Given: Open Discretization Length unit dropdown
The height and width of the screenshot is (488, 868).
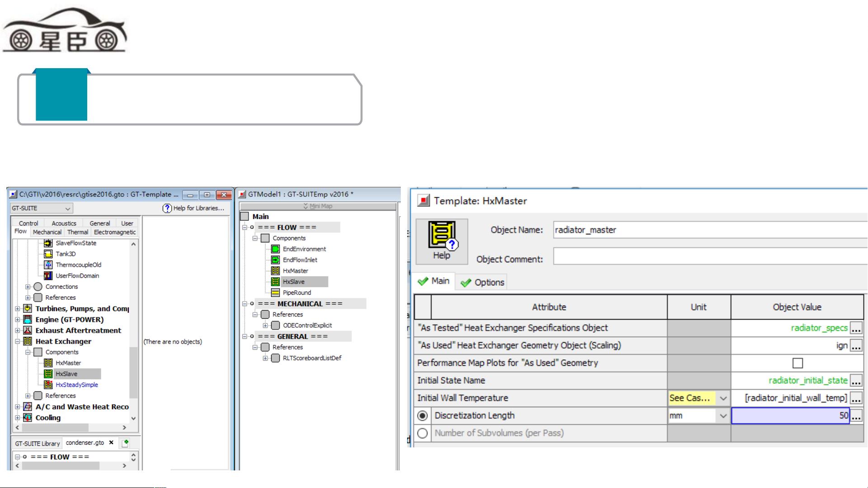Looking at the screenshot, I should [723, 416].
